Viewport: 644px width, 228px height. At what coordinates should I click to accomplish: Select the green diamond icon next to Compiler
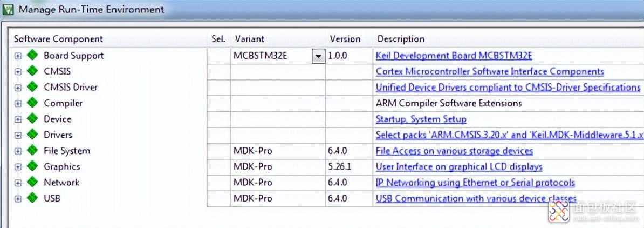pyautogui.click(x=32, y=103)
